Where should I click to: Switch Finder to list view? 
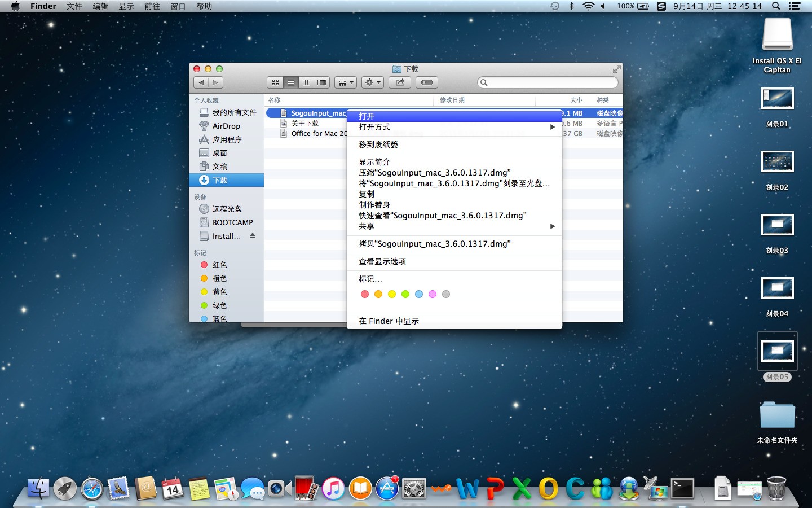click(x=291, y=82)
